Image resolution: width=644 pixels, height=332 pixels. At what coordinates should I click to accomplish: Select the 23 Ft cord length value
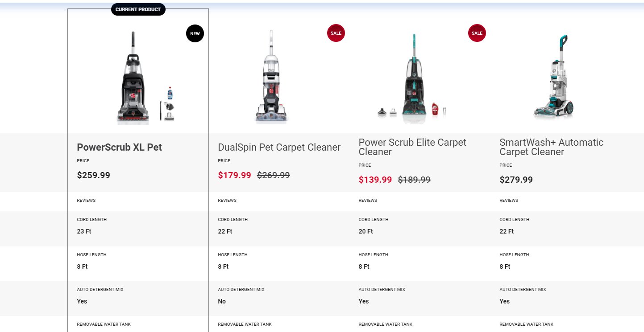click(84, 232)
